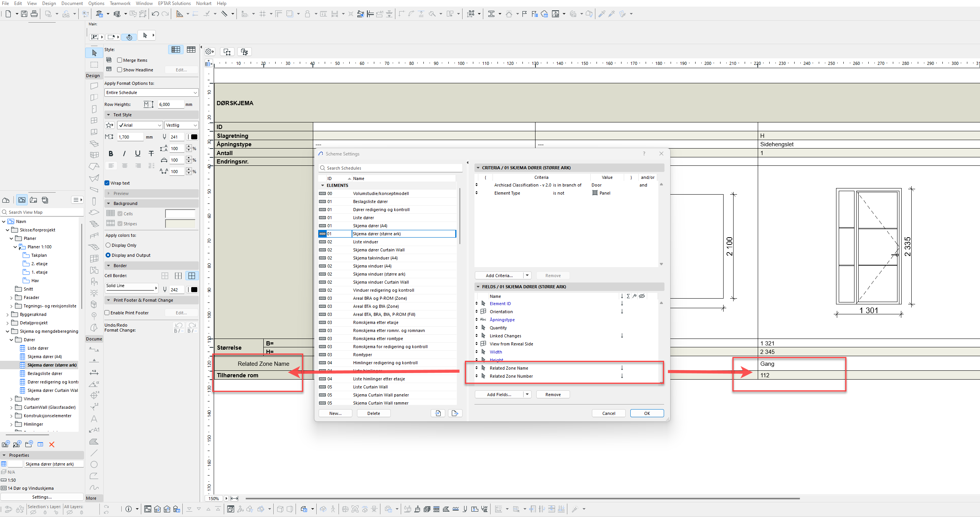Screen dimensions: 980x517
Task: Click the Add Fields button
Action: click(x=499, y=395)
